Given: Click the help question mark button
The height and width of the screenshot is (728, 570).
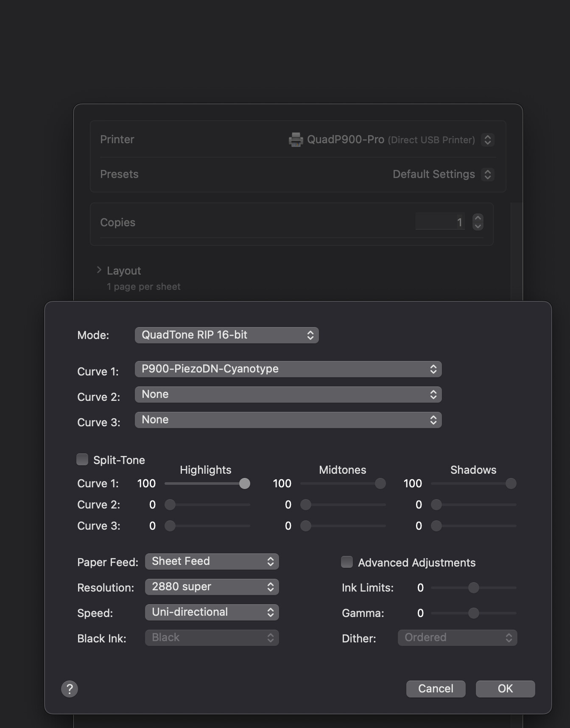Looking at the screenshot, I should [x=70, y=689].
